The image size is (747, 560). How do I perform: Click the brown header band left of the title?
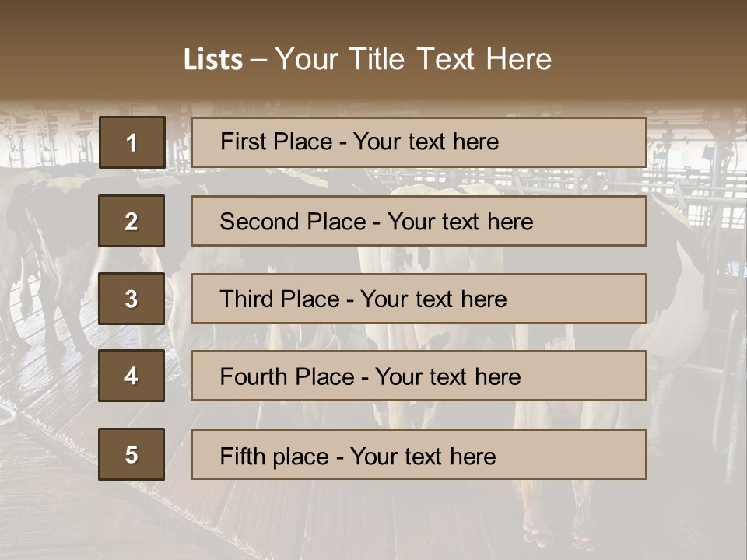(86, 58)
